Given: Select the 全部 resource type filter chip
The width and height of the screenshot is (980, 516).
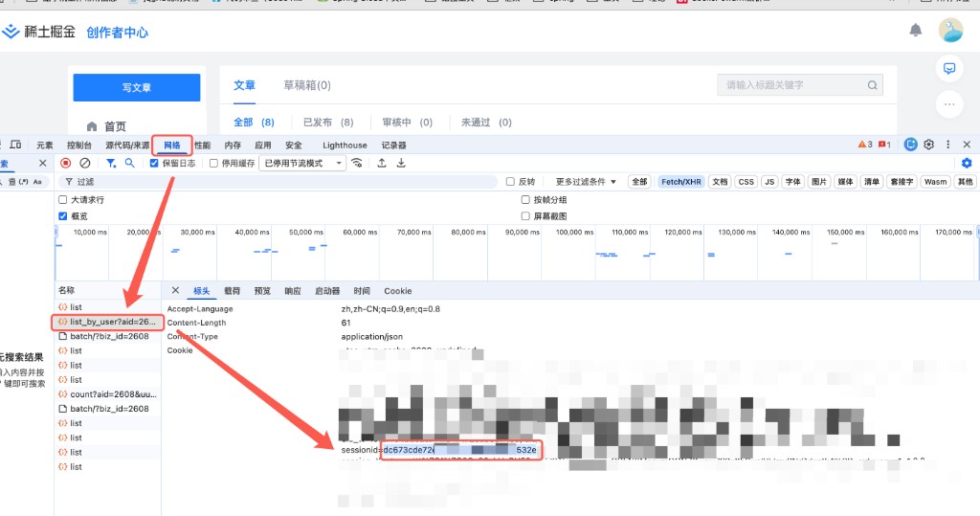Looking at the screenshot, I should coord(639,181).
